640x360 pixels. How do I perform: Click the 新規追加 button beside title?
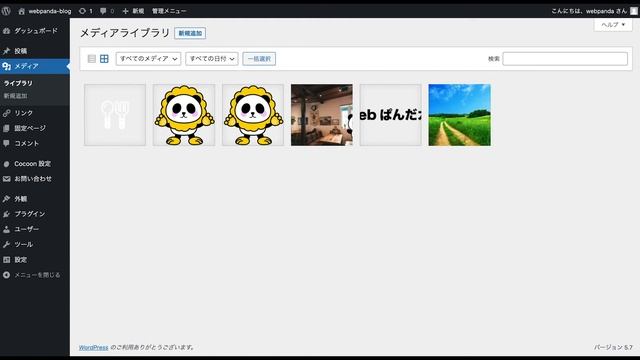190,33
